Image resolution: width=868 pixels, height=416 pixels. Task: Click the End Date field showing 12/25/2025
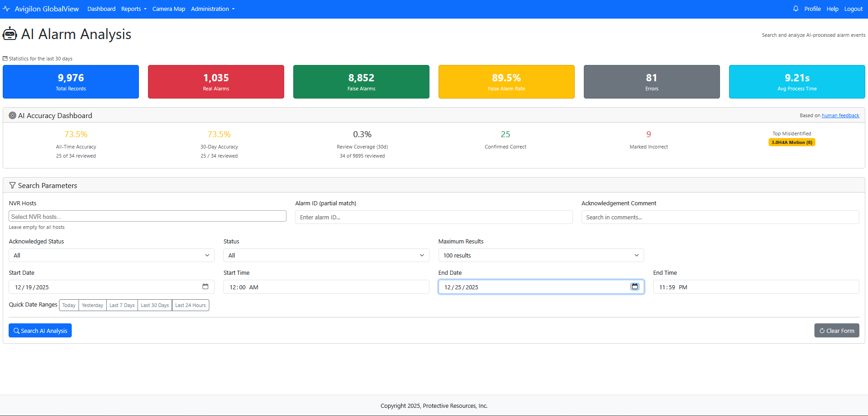541,287
